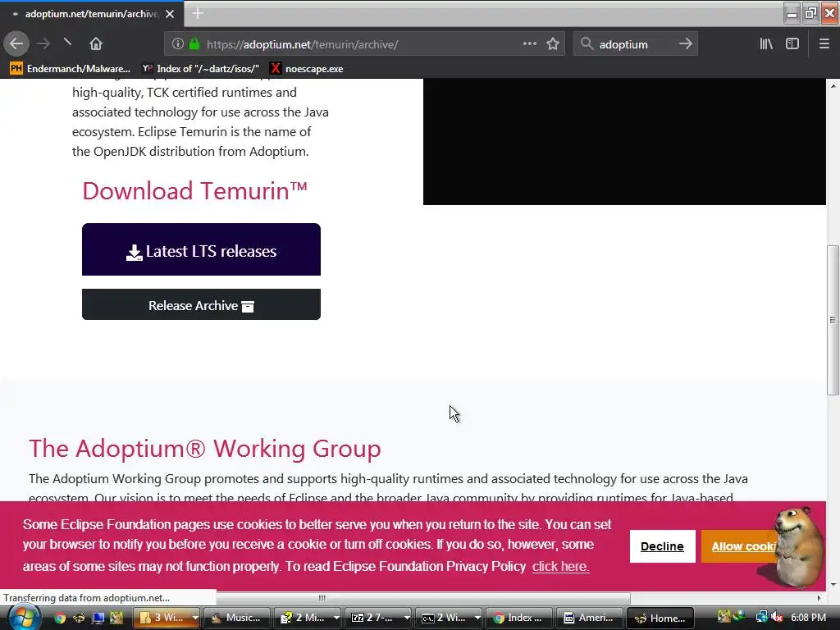Open the browser home page
The image size is (840, 630).
(x=95, y=43)
